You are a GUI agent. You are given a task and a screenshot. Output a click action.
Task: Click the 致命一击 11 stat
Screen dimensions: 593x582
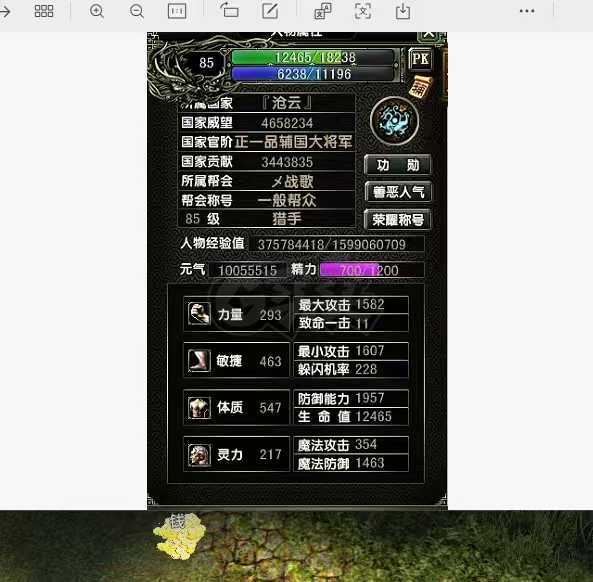(x=351, y=323)
